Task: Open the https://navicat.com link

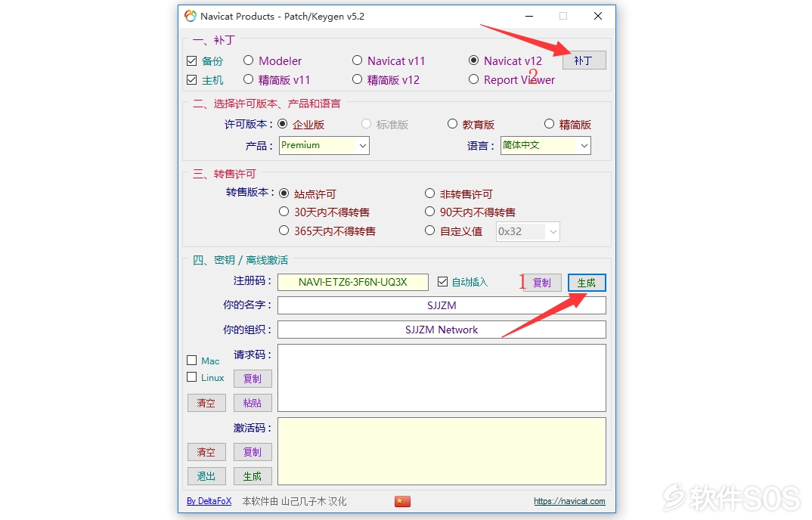Action: point(569,501)
